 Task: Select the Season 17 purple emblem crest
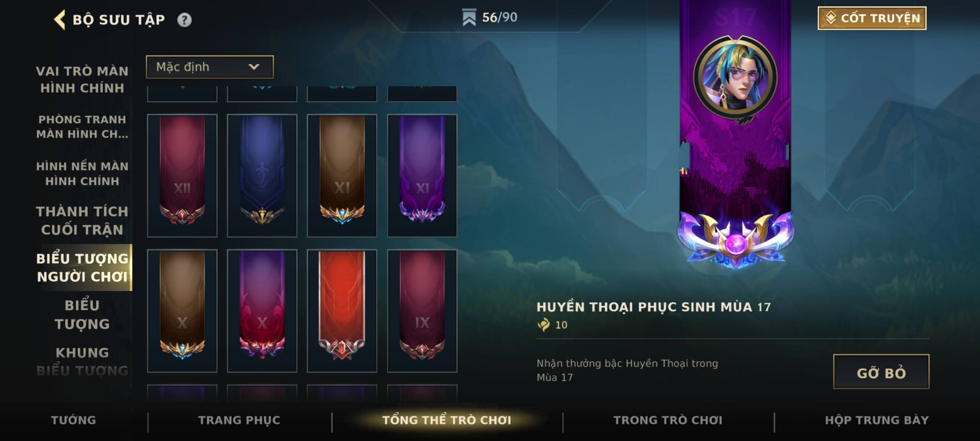pyautogui.click(x=735, y=239)
